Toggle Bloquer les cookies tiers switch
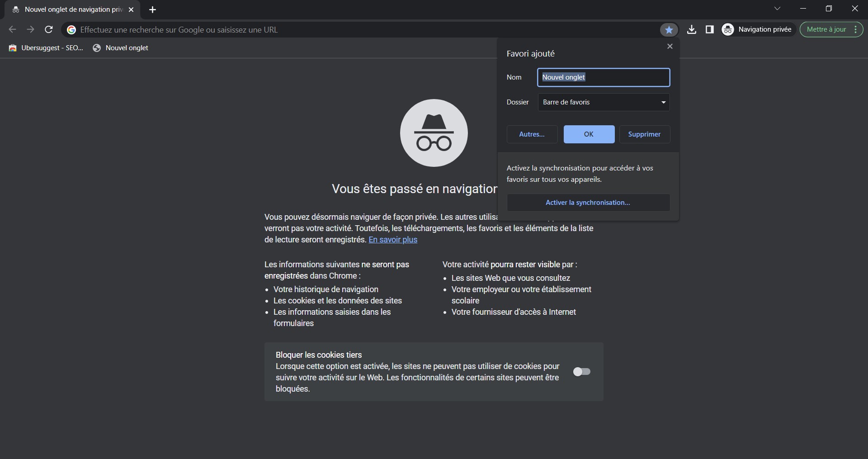Viewport: 868px width, 459px height. (x=581, y=372)
